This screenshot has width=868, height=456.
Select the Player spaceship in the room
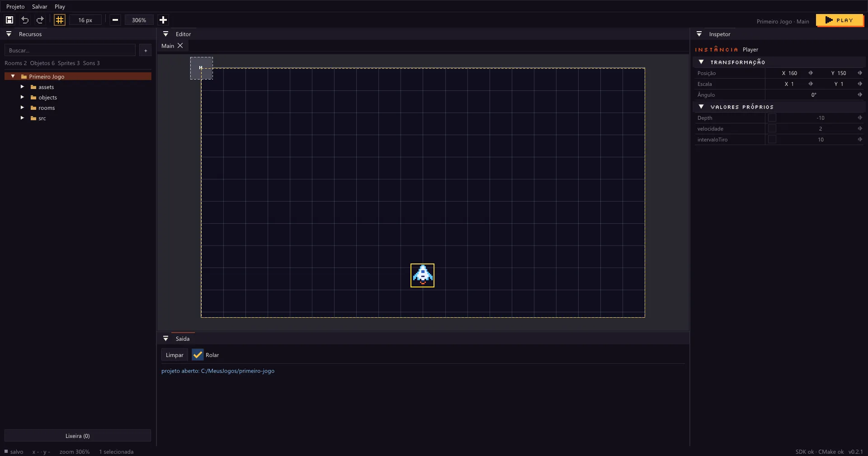[x=423, y=275]
